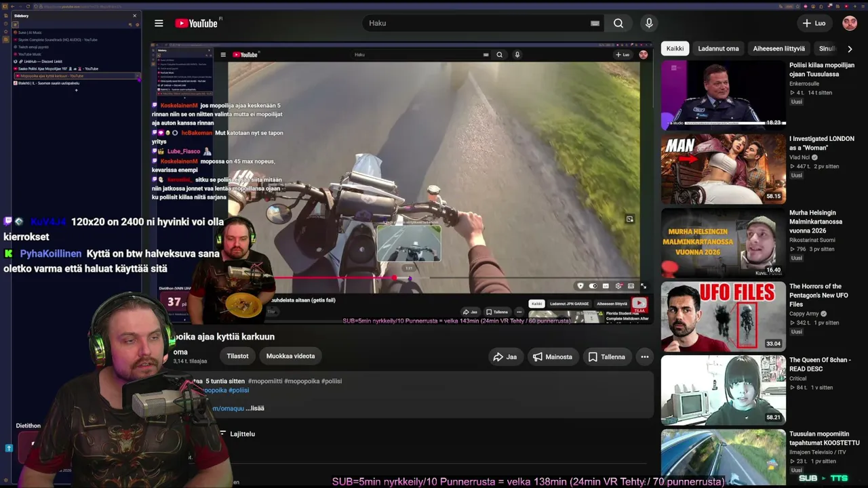The image size is (868, 488).
Task: Click the Tallenna button inside played video
Action: click(497, 312)
